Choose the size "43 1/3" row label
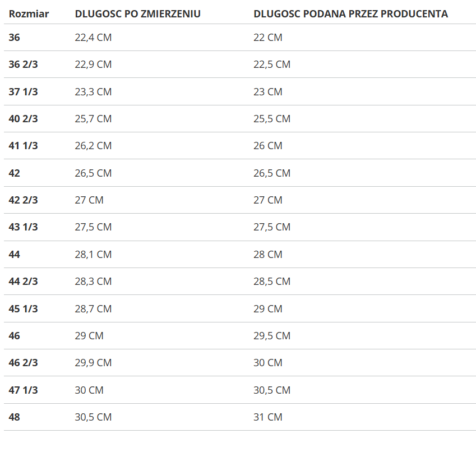This screenshot has width=476, height=452. (x=24, y=227)
